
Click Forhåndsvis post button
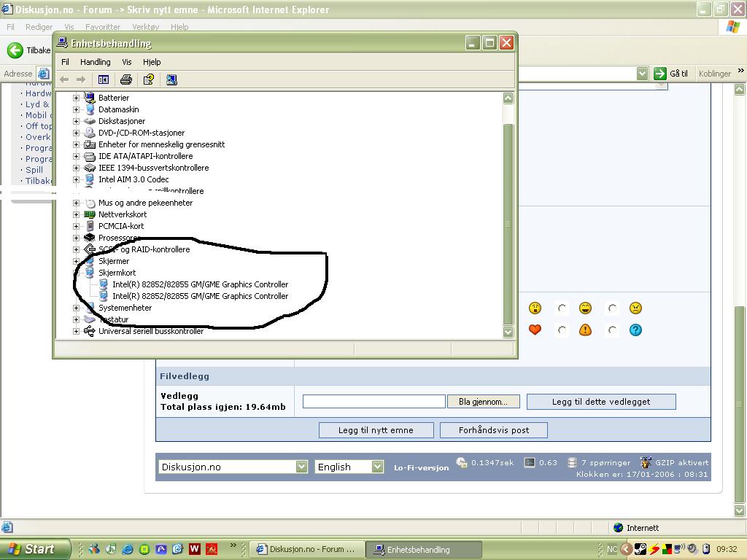pyautogui.click(x=494, y=430)
